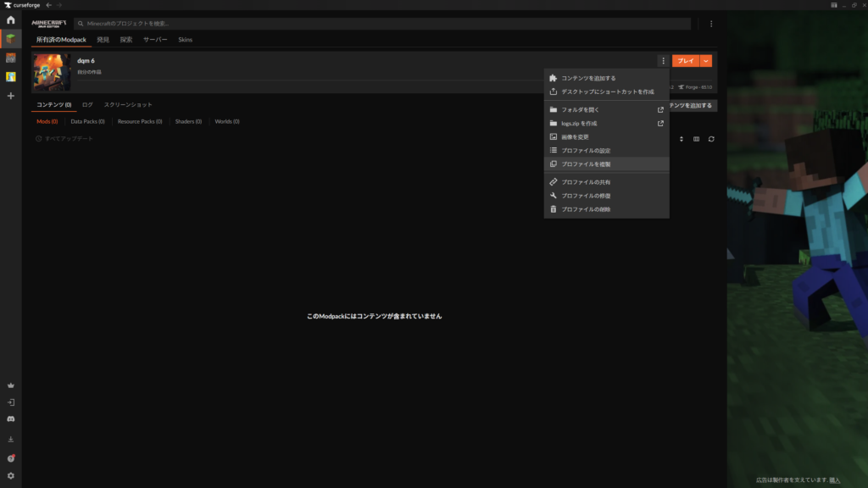Image resolution: width=868 pixels, height=488 pixels.
Task: Choose コンテンツを追加する in context menu
Action: pos(606,78)
